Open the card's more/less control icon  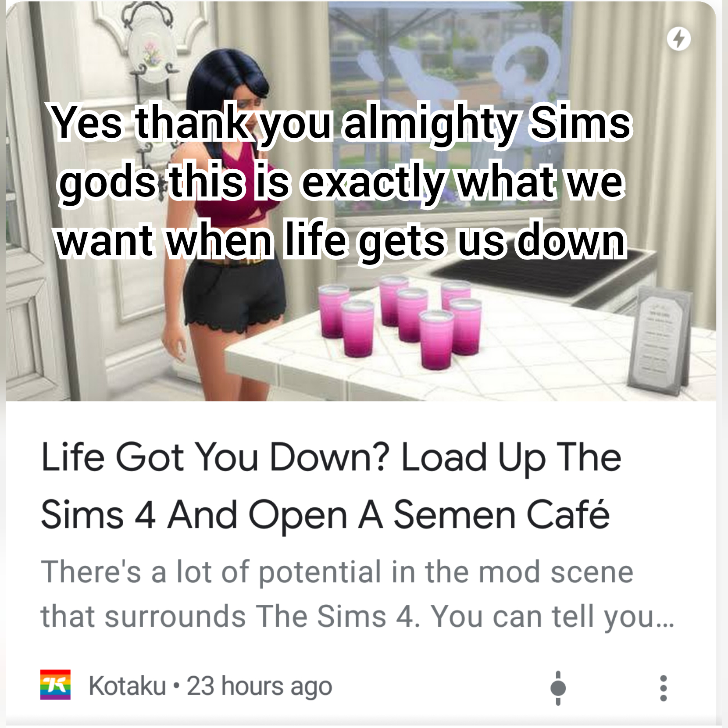coord(558,688)
